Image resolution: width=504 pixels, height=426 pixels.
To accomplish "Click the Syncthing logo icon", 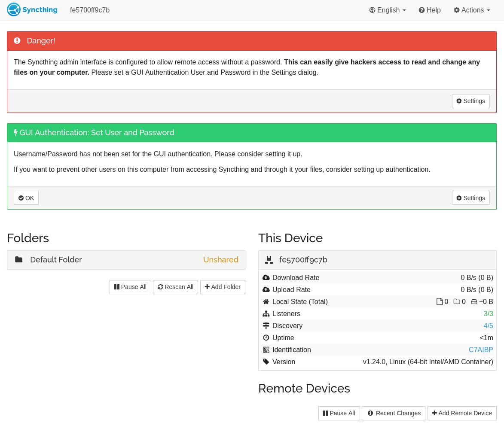I will (x=14, y=9).
